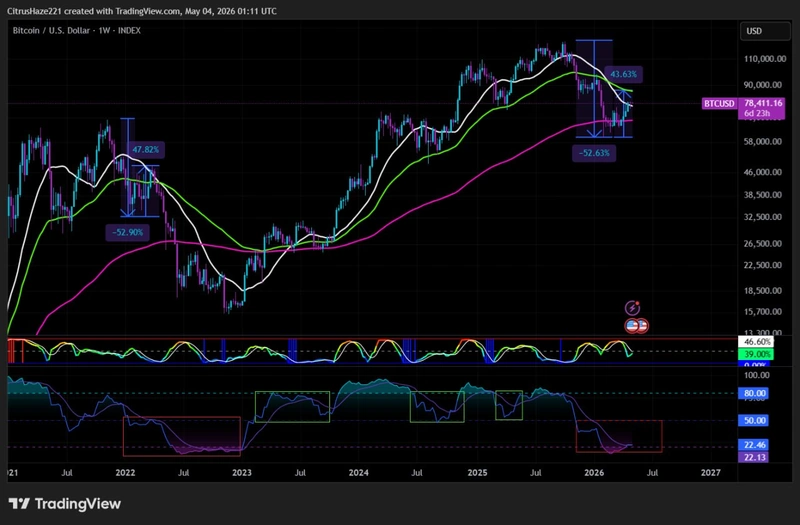Click the green 39.00% oscillator value label
Screen dimensions: 800x525
pyautogui.click(x=756, y=354)
